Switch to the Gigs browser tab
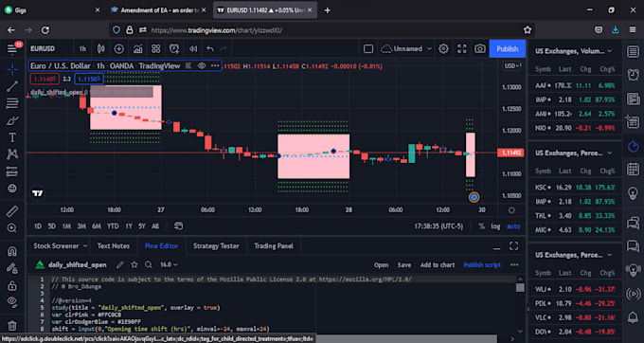The height and width of the screenshot is (343, 644). coord(51,9)
